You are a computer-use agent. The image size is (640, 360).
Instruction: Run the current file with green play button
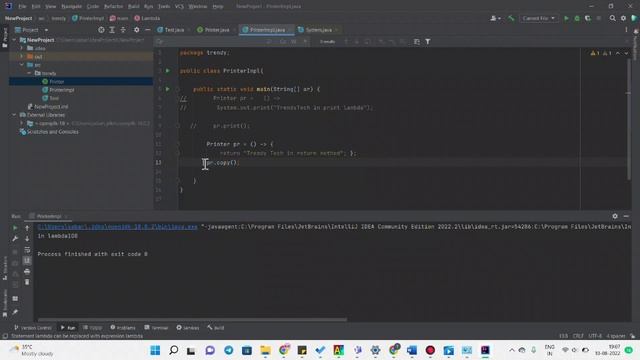[566, 18]
